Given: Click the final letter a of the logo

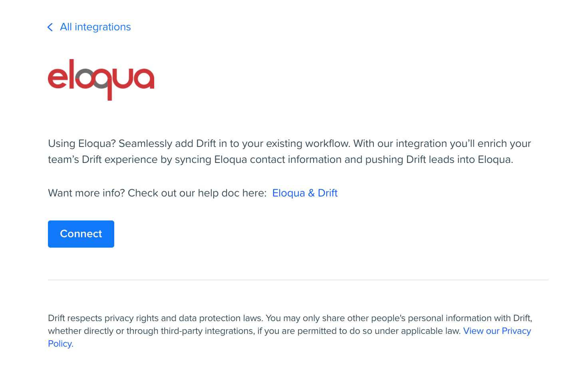Looking at the screenshot, I should [x=144, y=78].
